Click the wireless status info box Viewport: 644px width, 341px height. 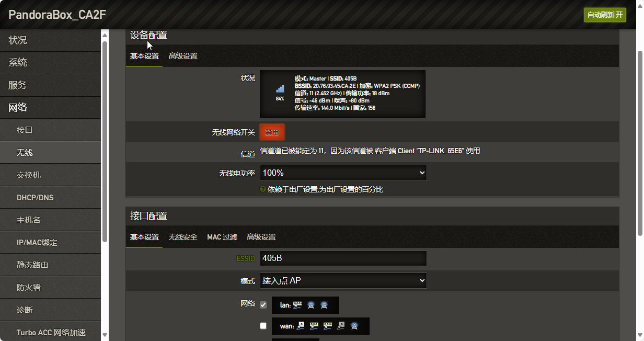342,94
